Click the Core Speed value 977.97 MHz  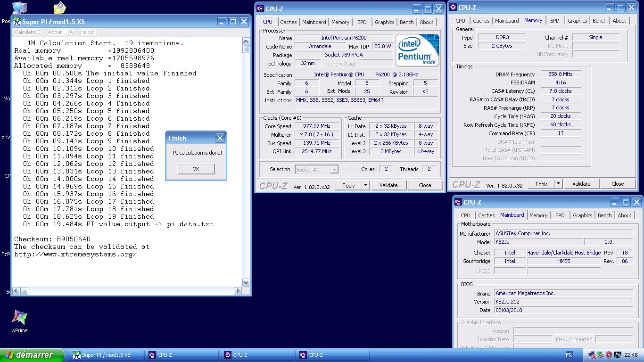316,126
